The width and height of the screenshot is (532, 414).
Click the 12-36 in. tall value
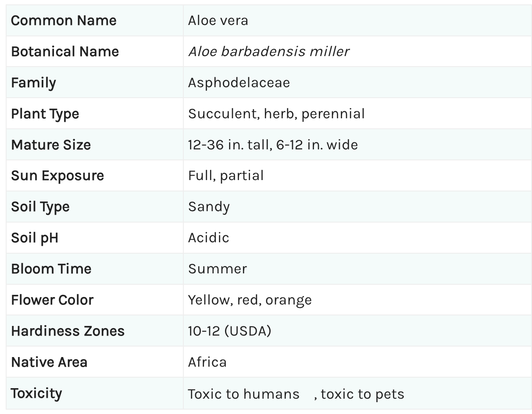(228, 145)
